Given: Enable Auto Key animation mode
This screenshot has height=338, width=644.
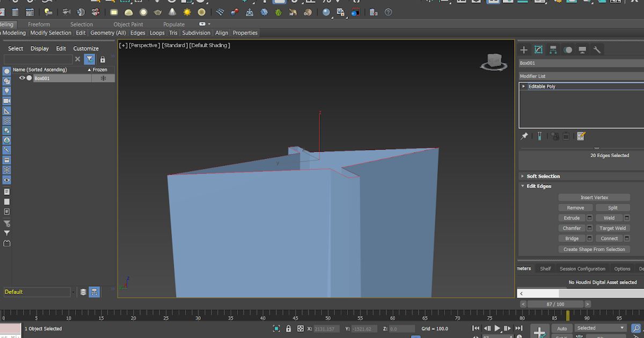Looking at the screenshot, I should point(561,328).
